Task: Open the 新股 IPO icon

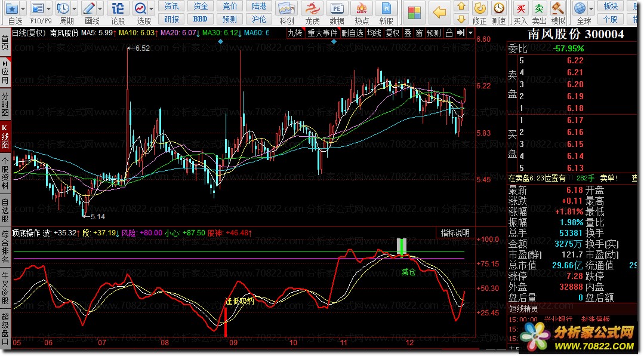Action: [x=386, y=8]
